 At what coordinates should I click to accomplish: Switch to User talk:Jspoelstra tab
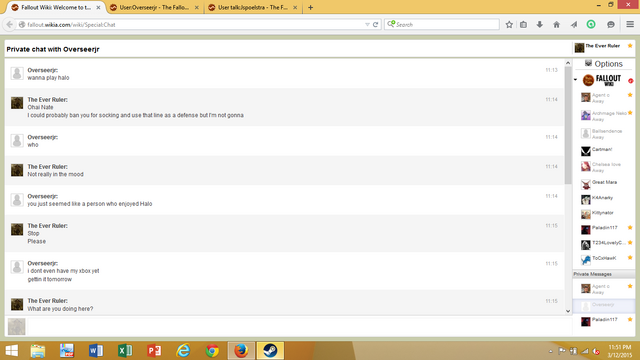click(253, 7)
